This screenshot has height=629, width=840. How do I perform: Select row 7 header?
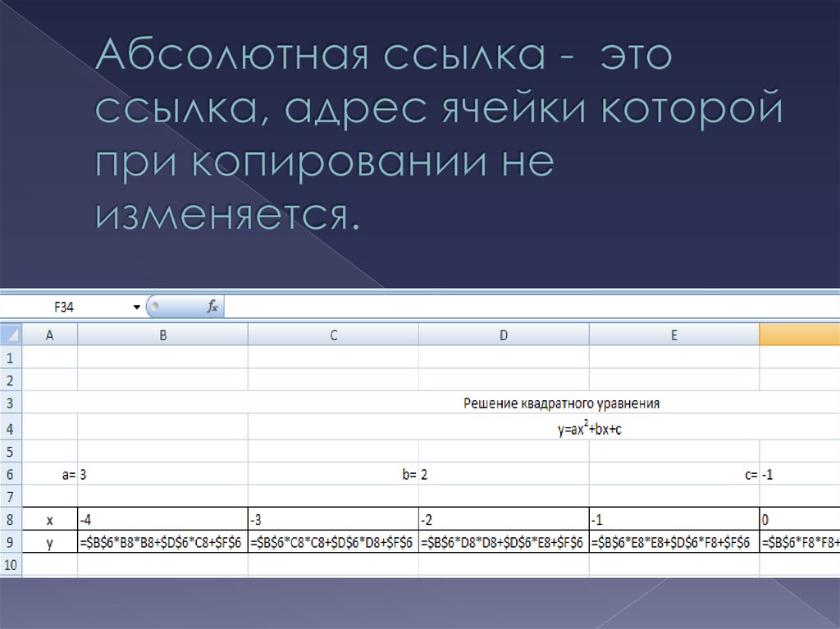pos(11,497)
